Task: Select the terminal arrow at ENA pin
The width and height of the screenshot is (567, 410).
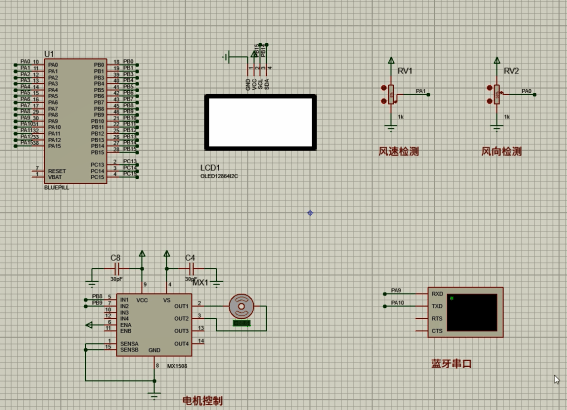Action: pos(89,325)
